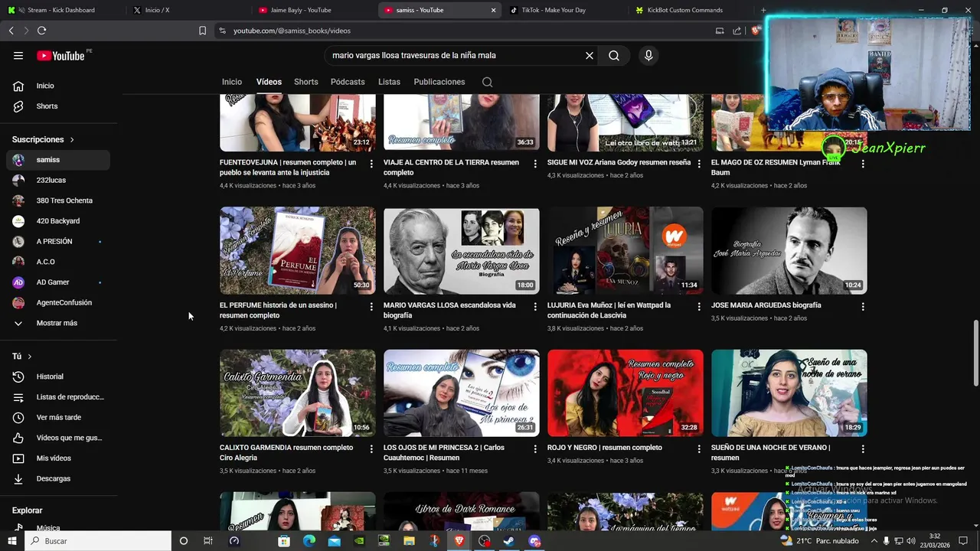Open more options for FUENTEOVEJUNA video
The height and width of the screenshot is (551, 980).
click(x=371, y=164)
